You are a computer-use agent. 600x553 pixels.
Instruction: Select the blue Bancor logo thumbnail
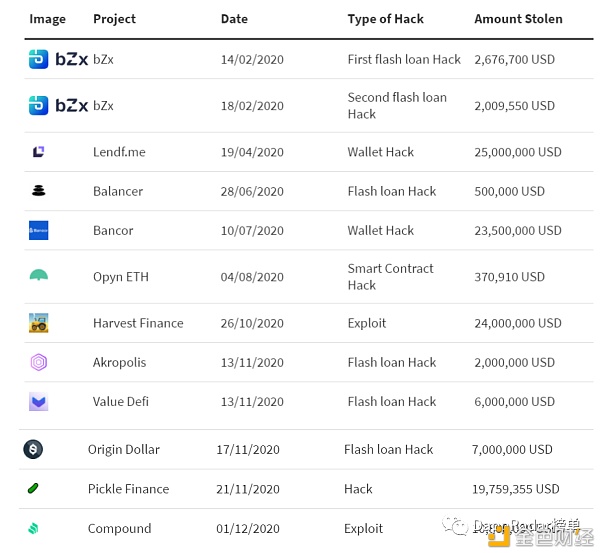point(39,230)
